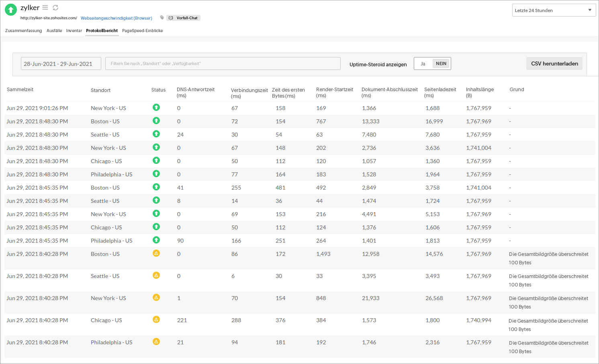Image resolution: width=599 pixels, height=364 pixels.
Task: Switch to the Ausfälle tab
Action: click(x=54, y=31)
